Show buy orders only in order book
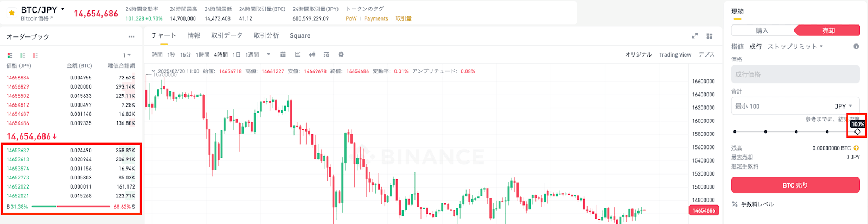 pos(22,55)
